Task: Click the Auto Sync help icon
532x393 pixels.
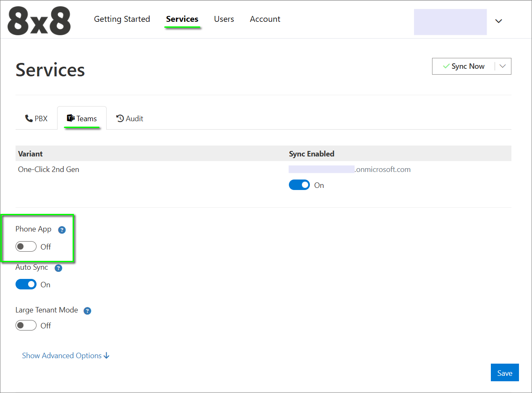Action: pos(58,268)
